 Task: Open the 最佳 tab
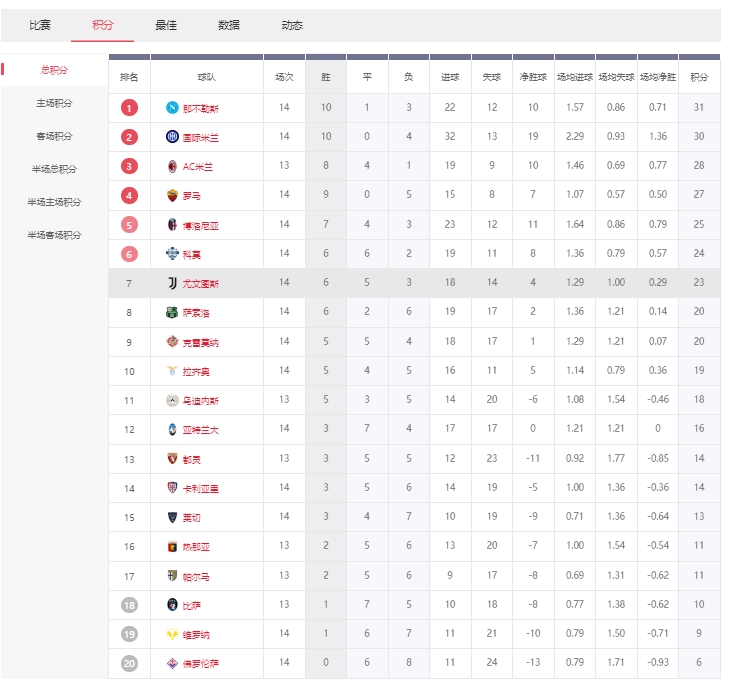pos(166,25)
